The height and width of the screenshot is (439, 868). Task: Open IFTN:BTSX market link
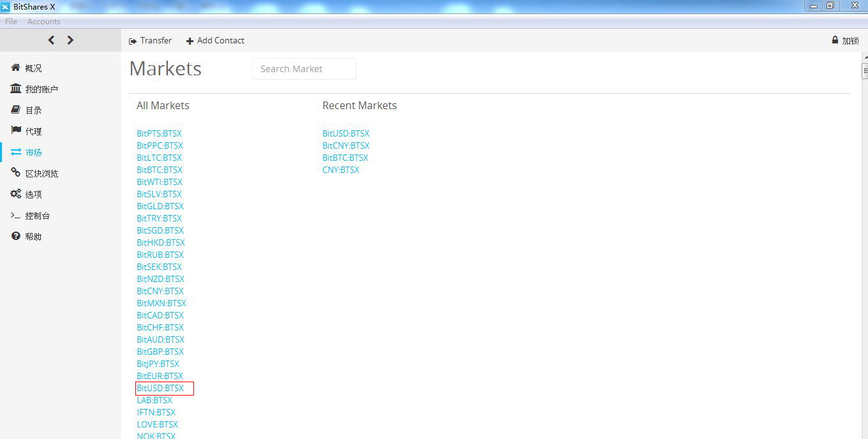pos(156,412)
